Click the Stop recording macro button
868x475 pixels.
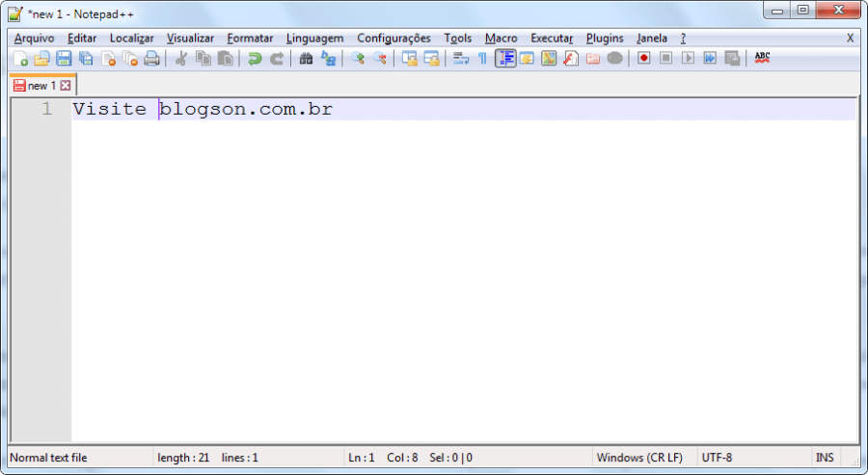[665, 58]
